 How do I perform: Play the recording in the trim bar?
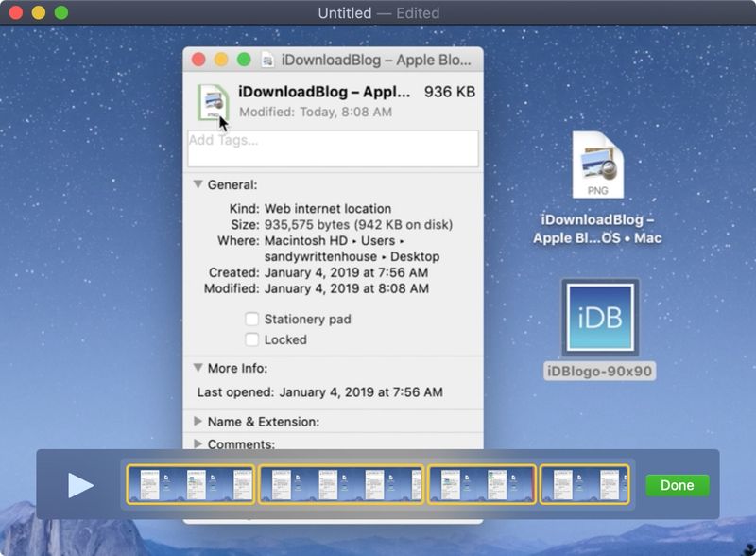coord(80,485)
